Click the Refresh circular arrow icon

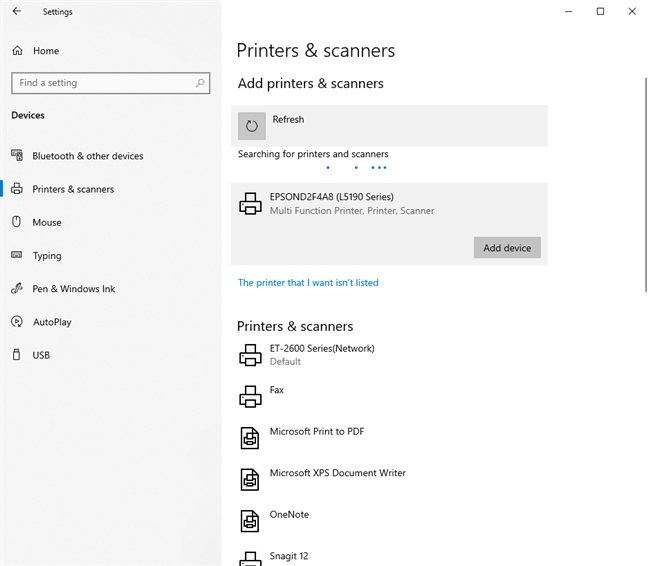252,126
